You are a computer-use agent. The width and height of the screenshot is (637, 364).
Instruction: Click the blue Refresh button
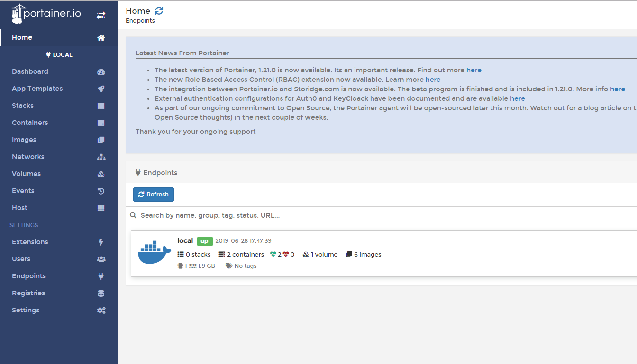point(154,195)
